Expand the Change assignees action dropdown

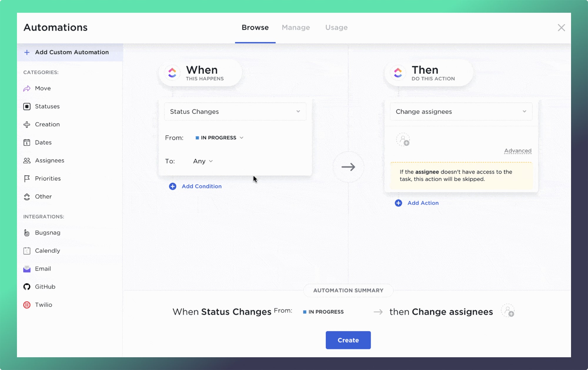point(461,111)
